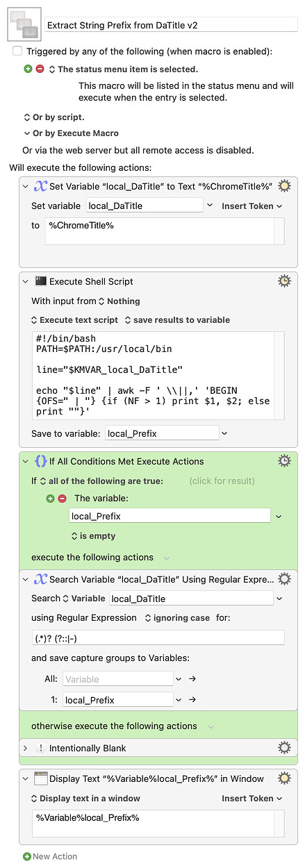Viewport: 305px width, 868px height.
Task: Click the If action curly braces icon
Action: (x=40, y=461)
